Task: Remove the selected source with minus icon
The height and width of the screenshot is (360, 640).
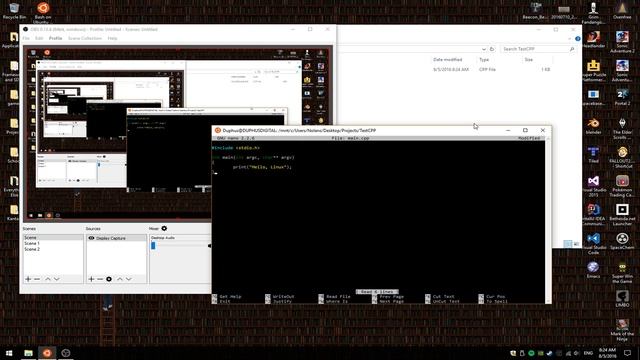Action: [100, 279]
